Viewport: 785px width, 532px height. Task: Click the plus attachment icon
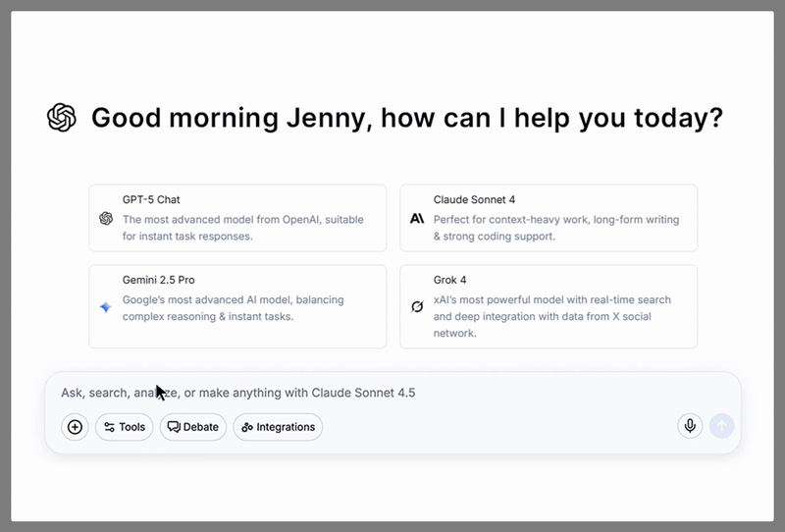(76, 427)
